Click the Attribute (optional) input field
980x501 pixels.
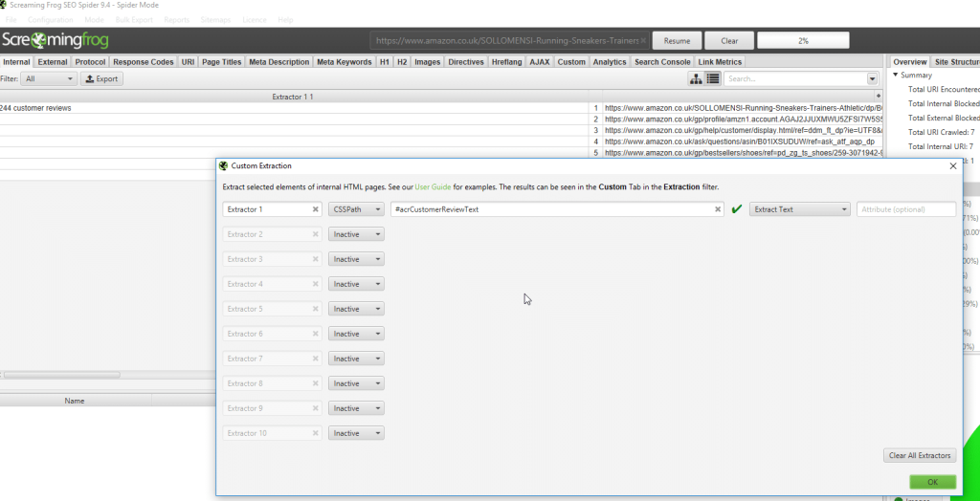point(905,209)
